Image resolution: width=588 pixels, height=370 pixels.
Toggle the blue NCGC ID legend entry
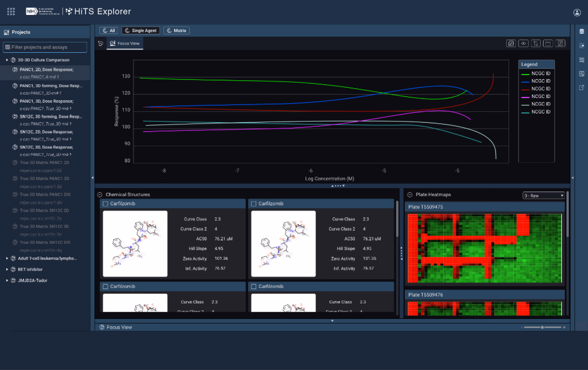536,81
